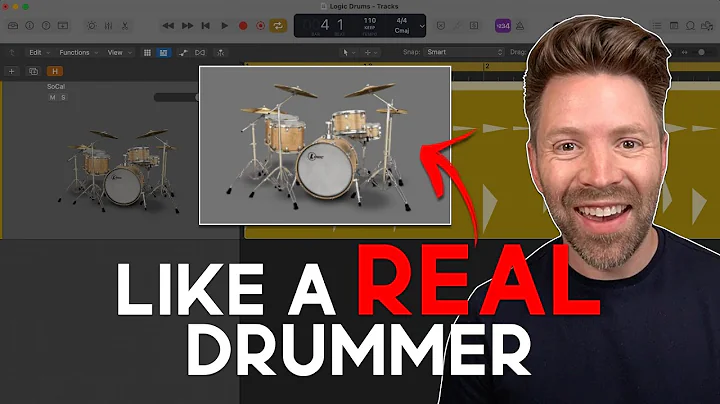Screen dimensions: 720x404
Task: Select the SoCal track name
Action: click(x=56, y=86)
